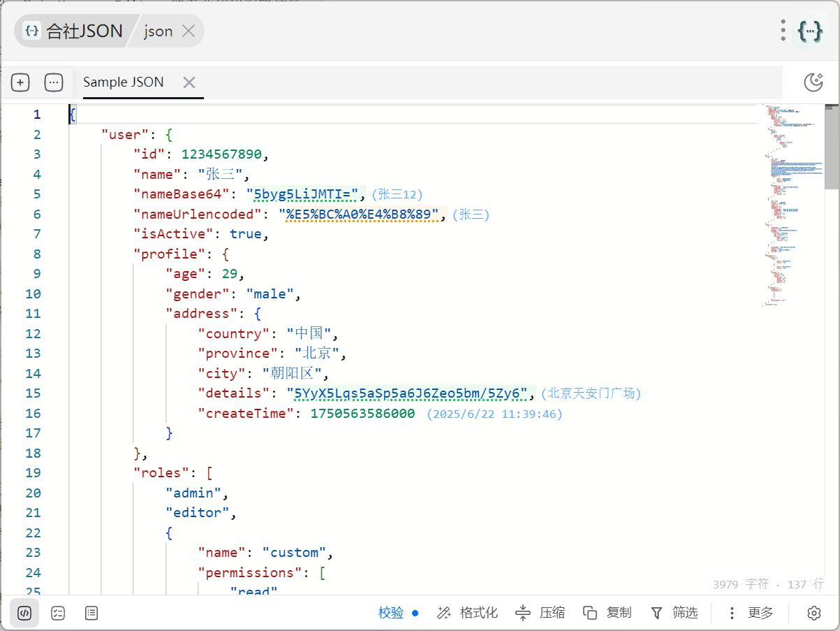The width and height of the screenshot is (840, 631).
Task: Open the 更多 more menu
Action: pyautogui.click(x=750, y=613)
